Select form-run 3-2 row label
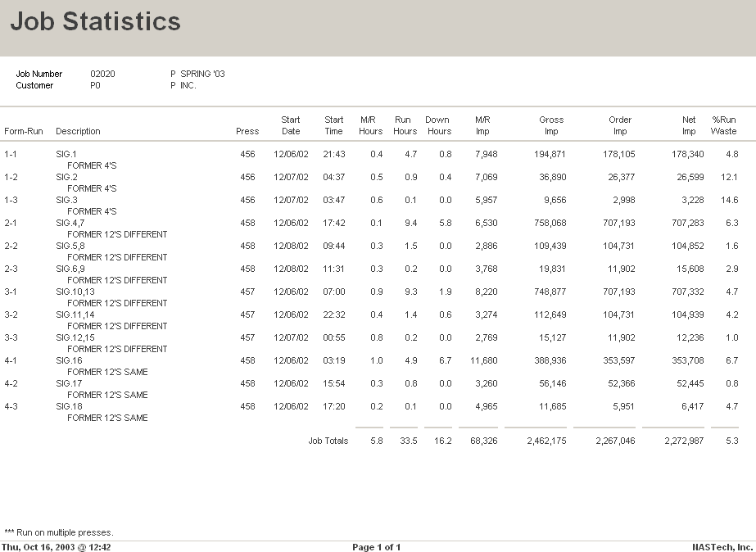Image resolution: width=756 pixels, height=552 pixels. pos(11,314)
